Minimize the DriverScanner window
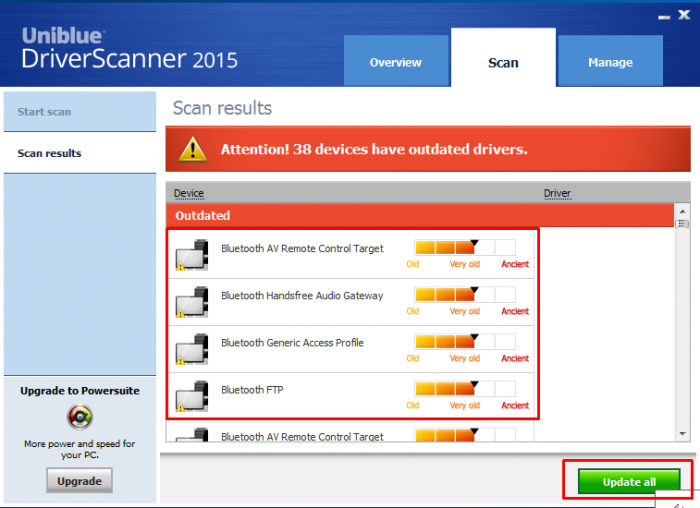700x508 pixels. coord(664,17)
